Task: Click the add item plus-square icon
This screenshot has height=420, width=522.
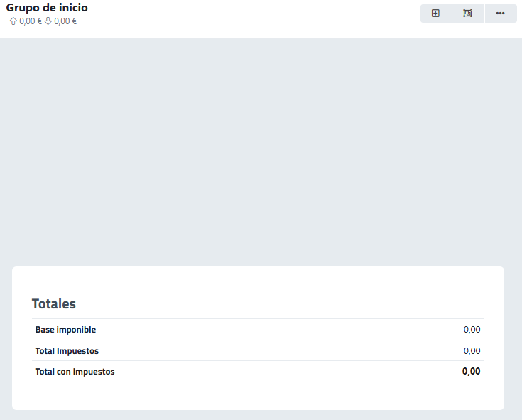Action: (x=435, y=14)
